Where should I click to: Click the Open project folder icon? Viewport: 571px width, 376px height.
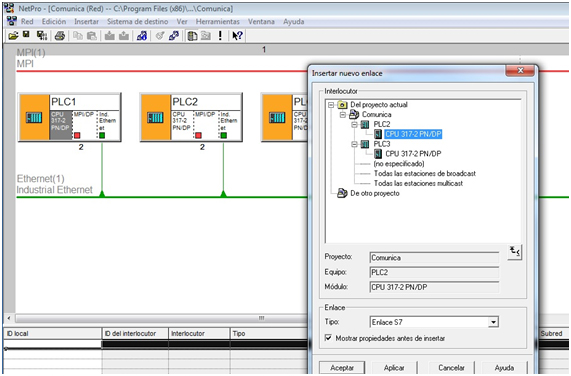(13, 36)
